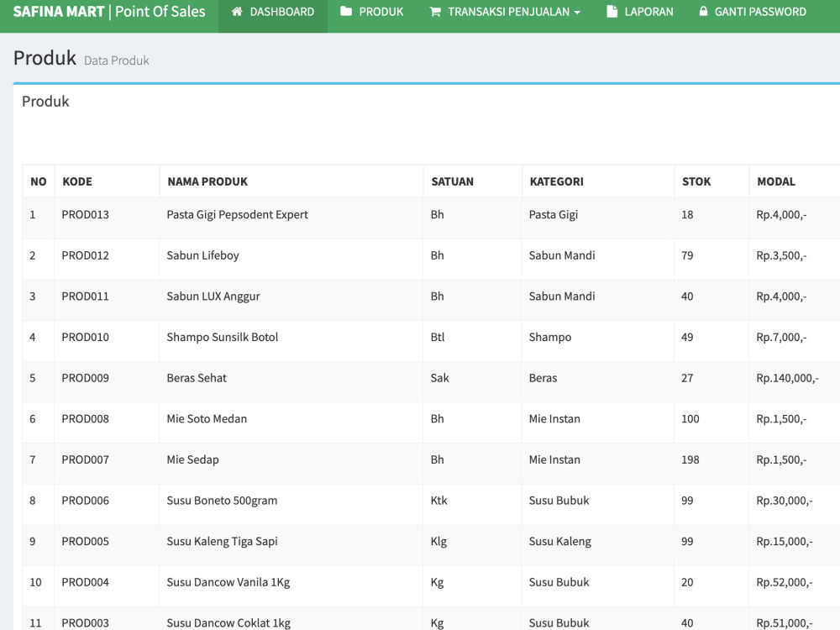The height and width of the screenshot is (630, 840).
Task: Select Mie Soto Medan product name
Action: point(207,419)
